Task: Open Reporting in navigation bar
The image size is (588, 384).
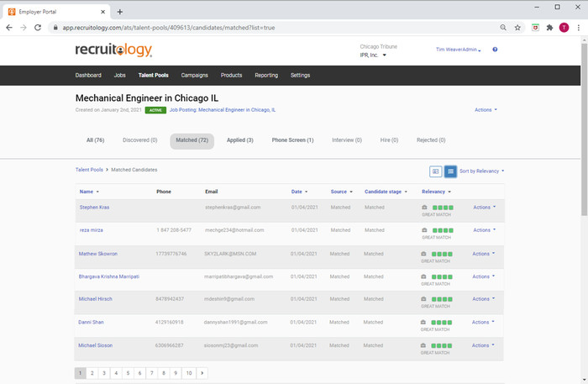Action: pyautogui.click(x=266, y=76)
